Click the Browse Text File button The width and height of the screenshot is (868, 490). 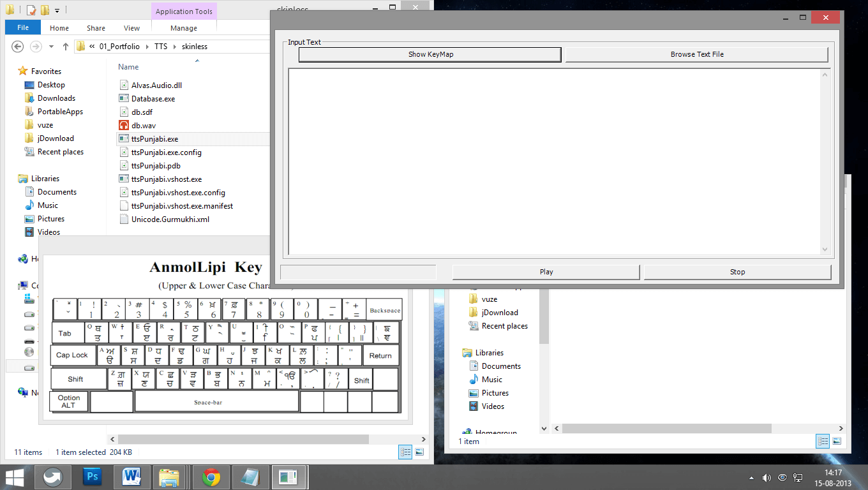tap(696, 55)
